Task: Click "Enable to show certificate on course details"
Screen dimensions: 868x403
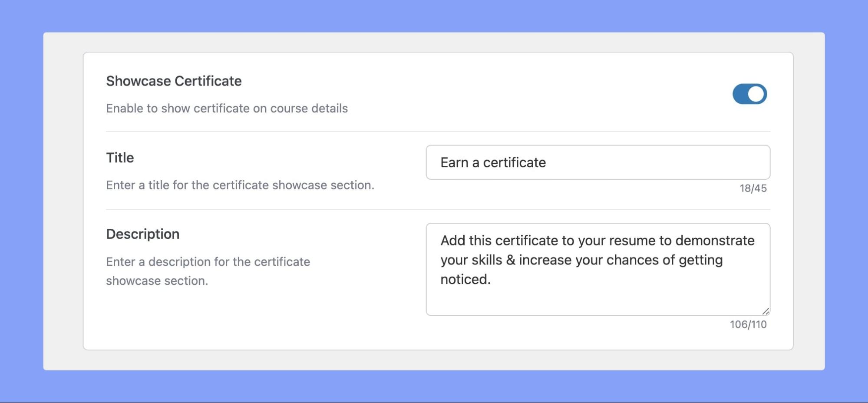Action: pos(227,108)
